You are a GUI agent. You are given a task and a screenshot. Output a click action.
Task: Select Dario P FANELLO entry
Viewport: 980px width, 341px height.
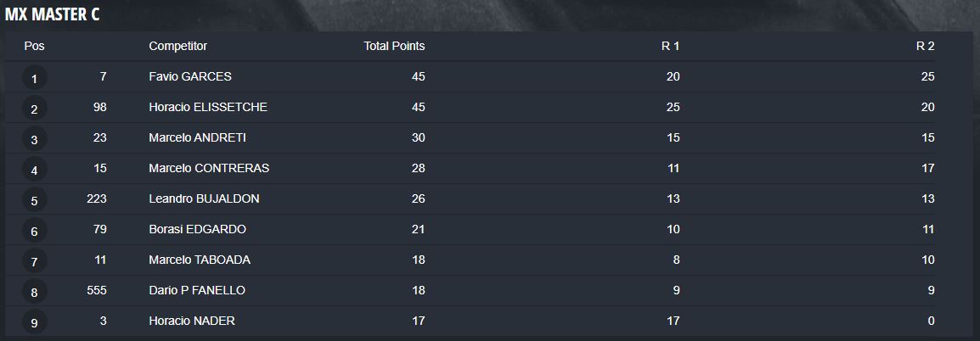[197, 290]
